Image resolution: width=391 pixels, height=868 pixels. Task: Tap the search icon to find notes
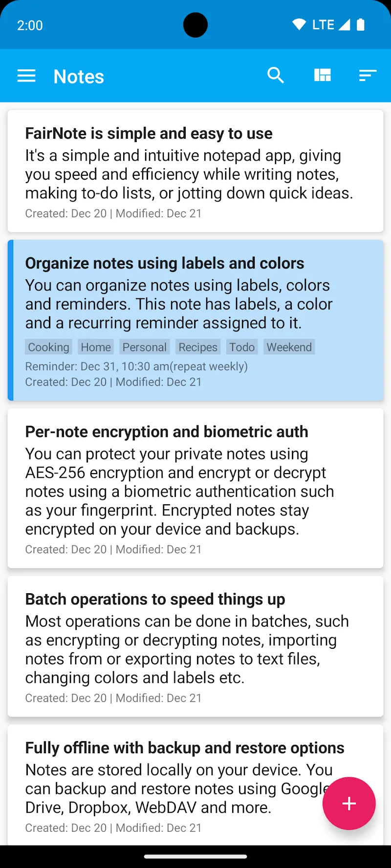pyautogui.click(x=276, y=76)
